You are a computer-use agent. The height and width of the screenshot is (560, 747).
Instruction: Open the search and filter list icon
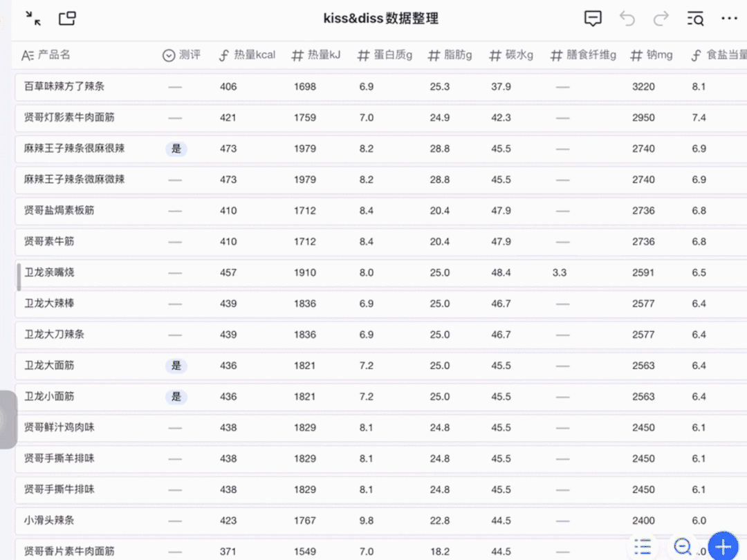(x=695, y=19)
